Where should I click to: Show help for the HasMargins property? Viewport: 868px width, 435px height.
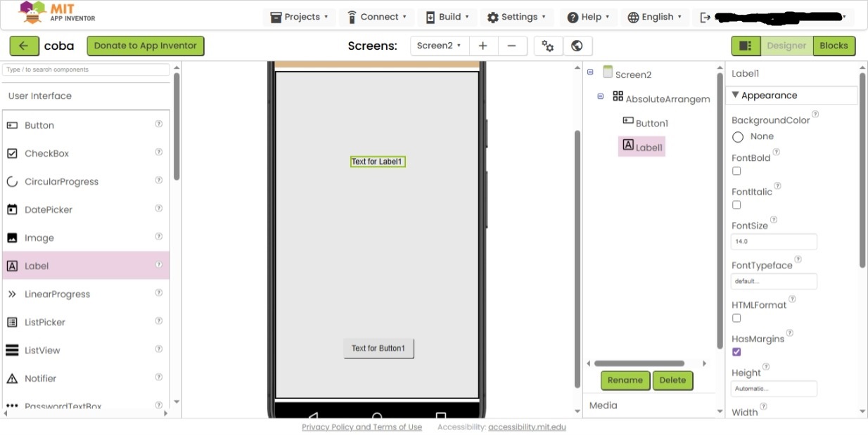coord(789,333)
